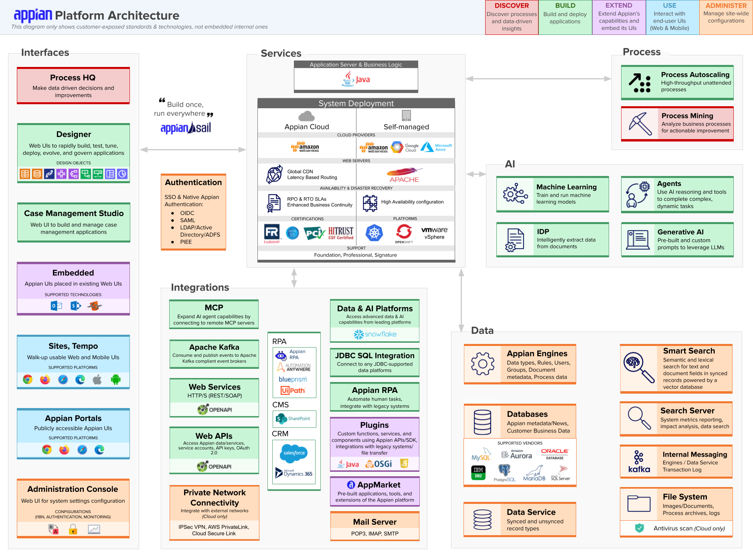Click the Microsoft Dynamics 365 logo
This screenshot has height=560, width=753.
pos(294,473)
